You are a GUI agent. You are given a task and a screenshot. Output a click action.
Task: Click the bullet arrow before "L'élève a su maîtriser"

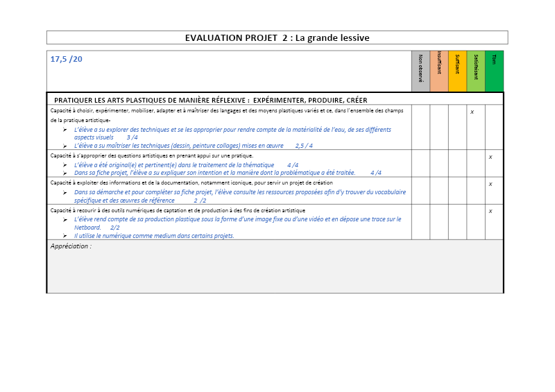[x=65, y=146]
